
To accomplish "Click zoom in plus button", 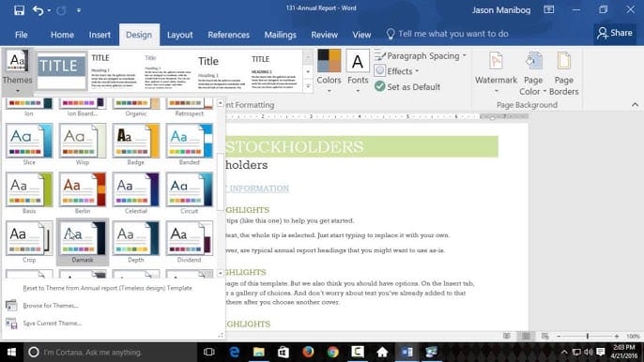I will tap(617, 336).
